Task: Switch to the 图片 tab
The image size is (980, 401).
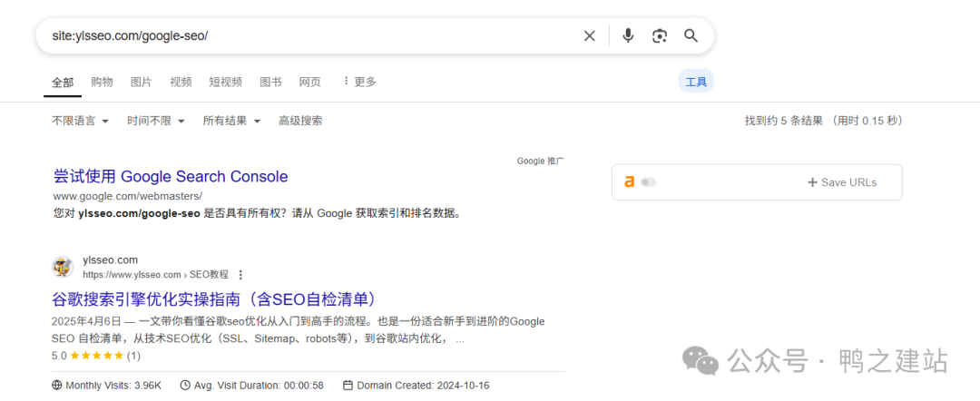Action: point(142,82)
